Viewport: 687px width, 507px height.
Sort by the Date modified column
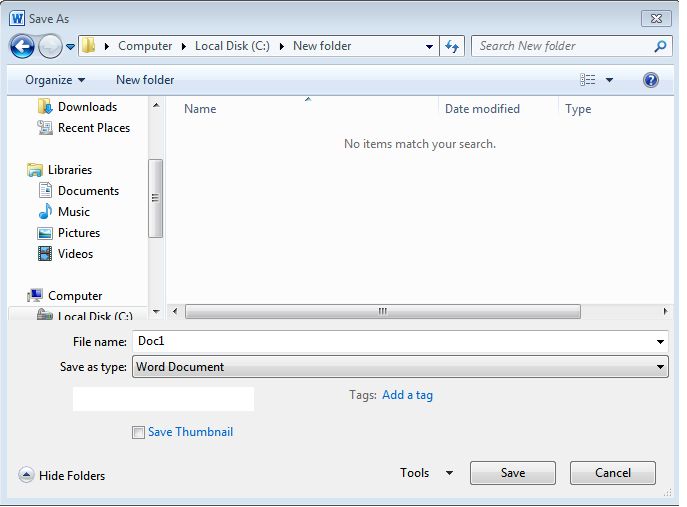point(482,109)
